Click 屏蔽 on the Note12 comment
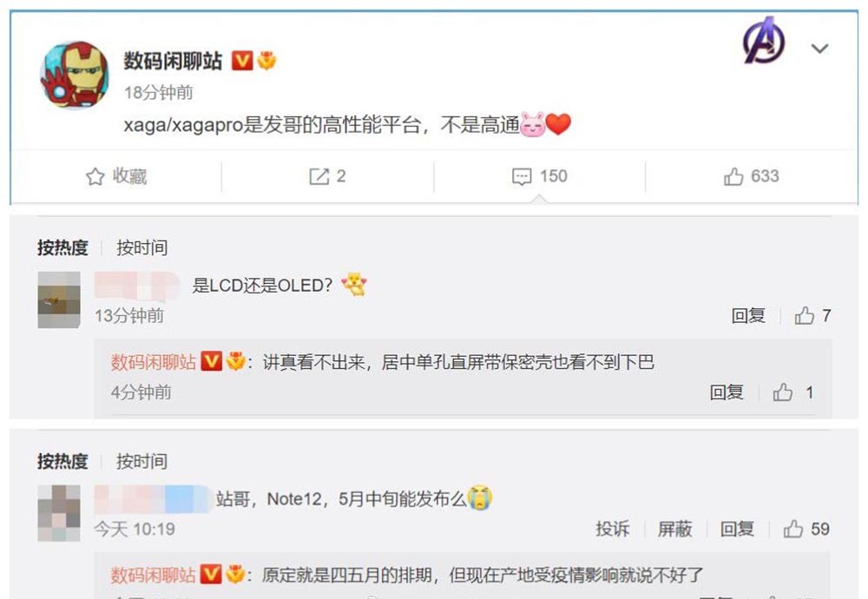The width and height of the screenshot is (868, 599). [x=674, y=529]
